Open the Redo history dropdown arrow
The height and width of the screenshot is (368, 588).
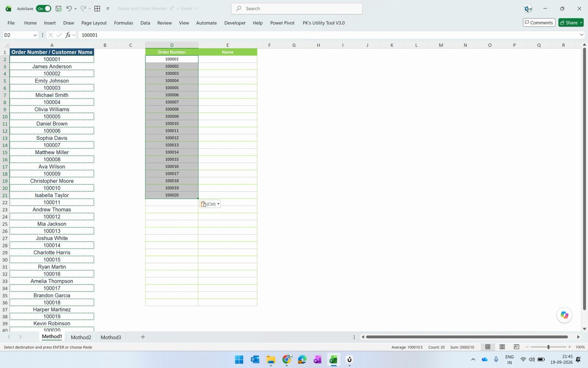[x=90, y=8]
